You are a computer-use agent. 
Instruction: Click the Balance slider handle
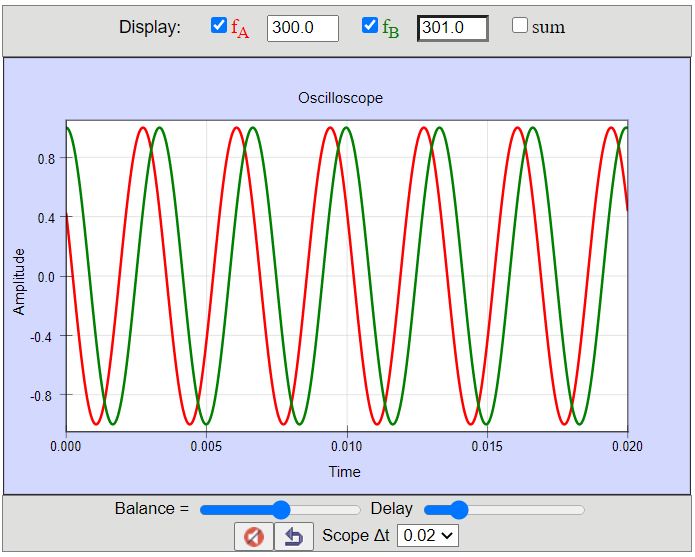[x=281, y=510]
